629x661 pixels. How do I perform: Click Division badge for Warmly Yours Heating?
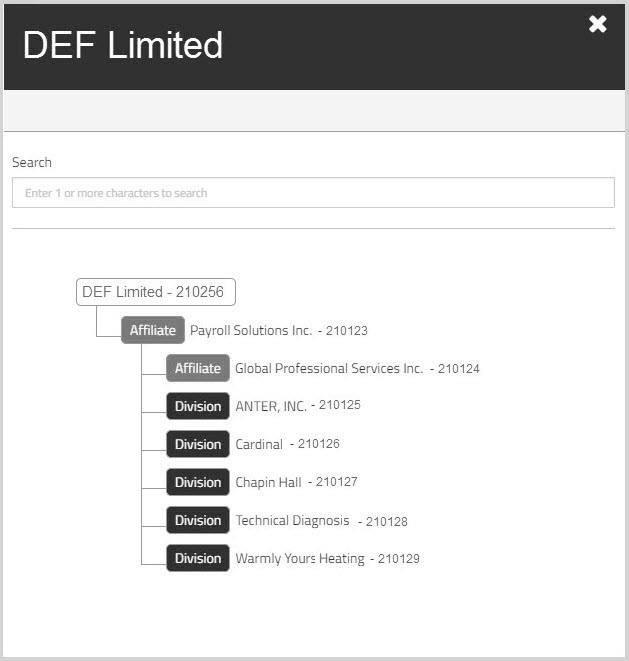tap(198, 558)
